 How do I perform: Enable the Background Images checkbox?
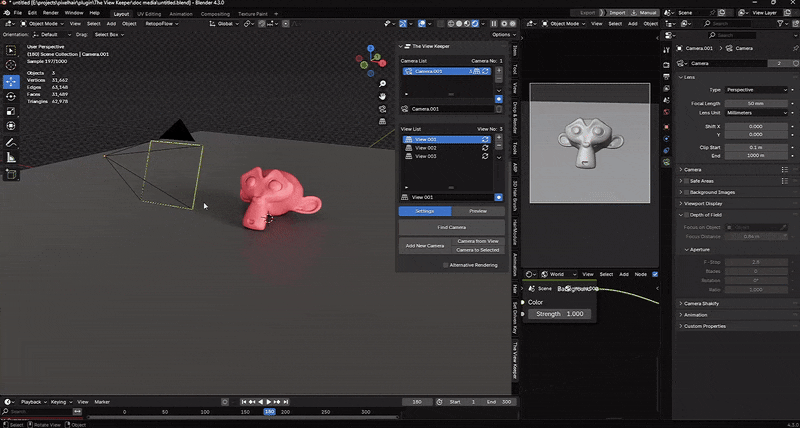[x=686, y=192]
